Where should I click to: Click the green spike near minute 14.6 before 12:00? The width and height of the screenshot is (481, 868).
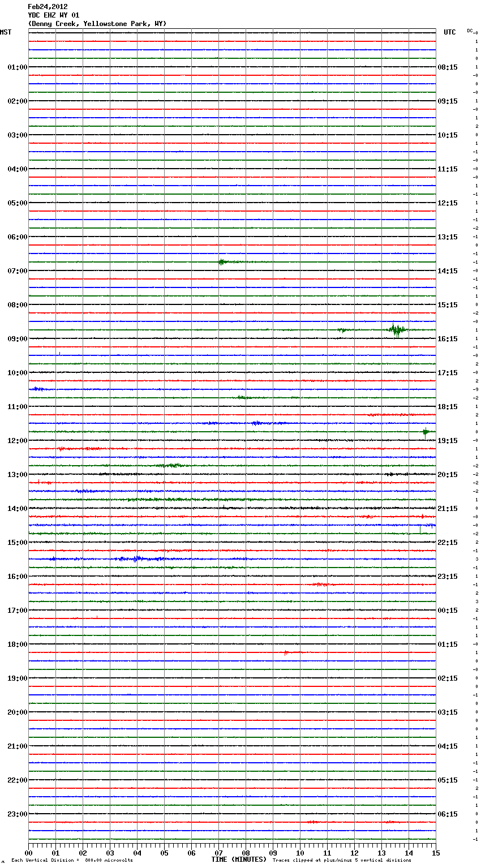tap(426, 432)
